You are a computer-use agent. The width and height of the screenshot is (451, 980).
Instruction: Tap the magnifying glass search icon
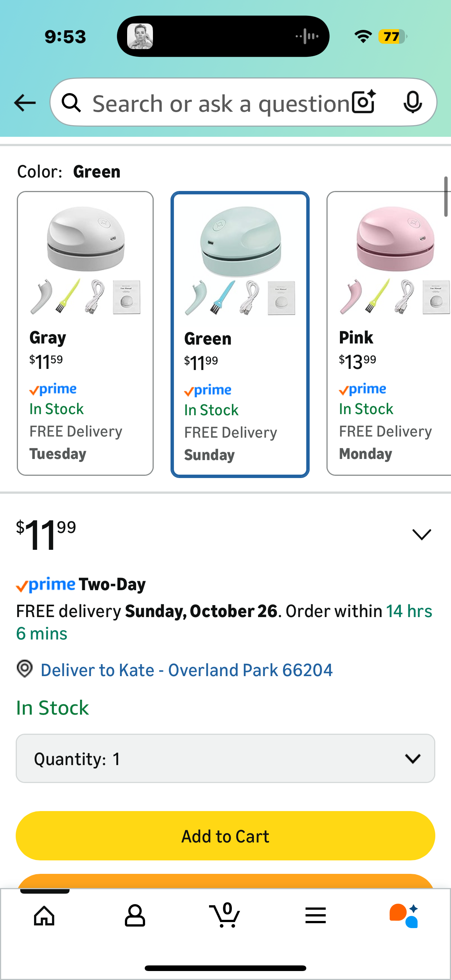71,103
